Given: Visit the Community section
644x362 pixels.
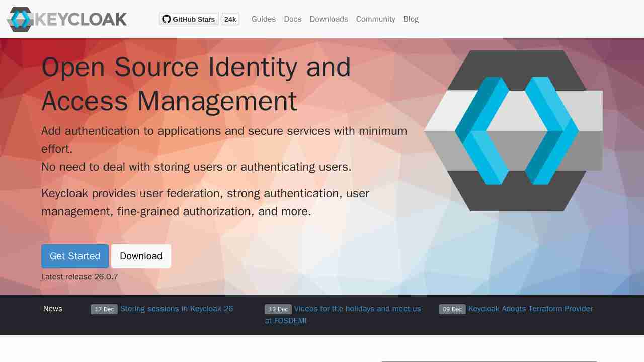Looking at the screenshot, I should tap(375, 19).
